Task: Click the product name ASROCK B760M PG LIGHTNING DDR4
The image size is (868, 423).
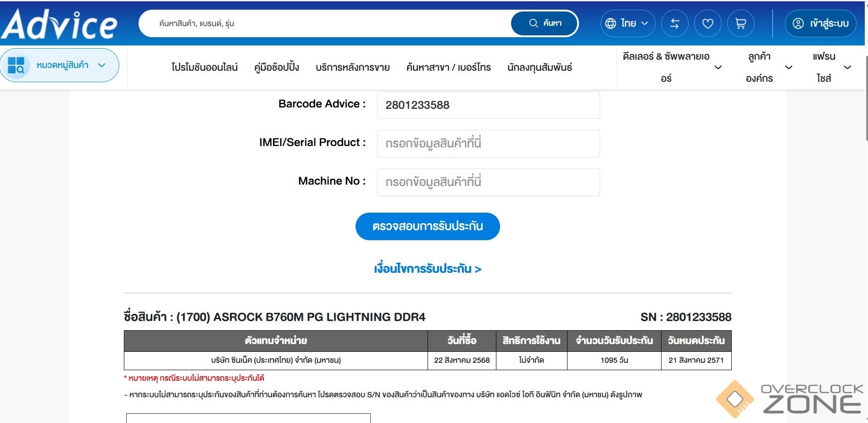Action: tap(301, 317)
